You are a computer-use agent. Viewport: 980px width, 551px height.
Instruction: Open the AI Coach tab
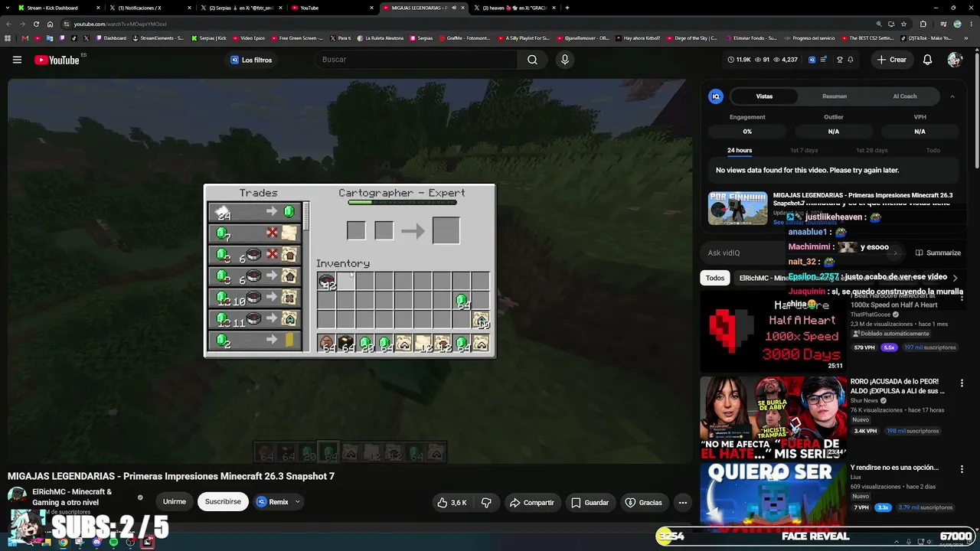(905, 96)
